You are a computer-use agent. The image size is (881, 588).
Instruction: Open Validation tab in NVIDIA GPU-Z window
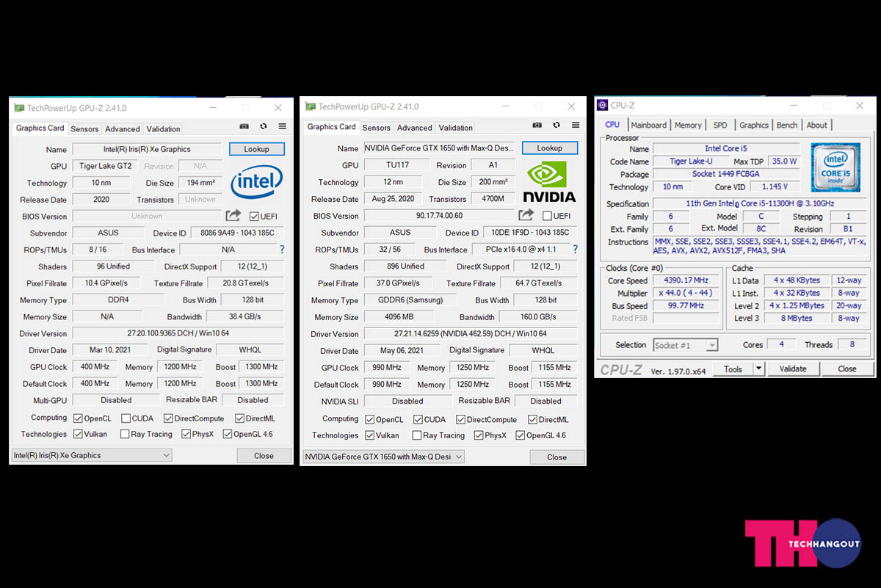(x=456, y=128)
